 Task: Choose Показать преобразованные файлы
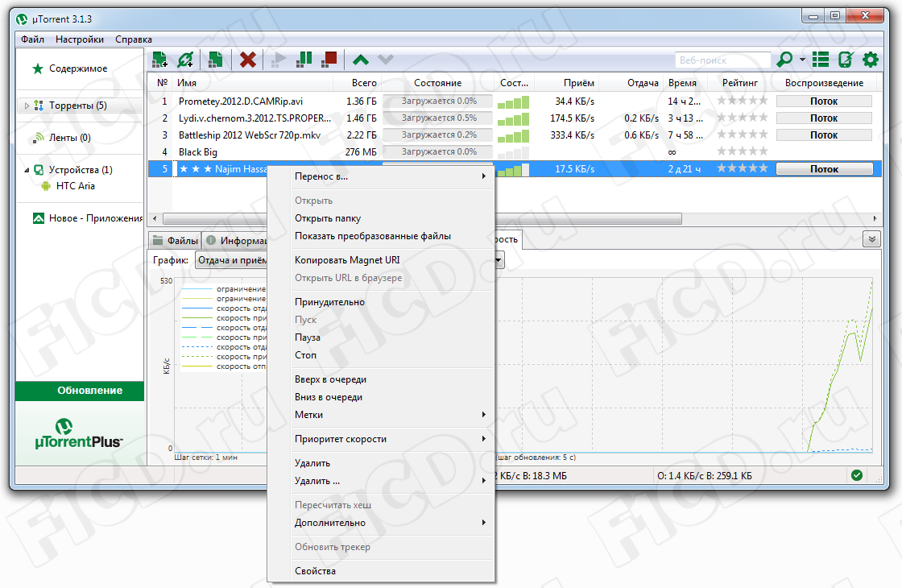click(x=381, y=237)
